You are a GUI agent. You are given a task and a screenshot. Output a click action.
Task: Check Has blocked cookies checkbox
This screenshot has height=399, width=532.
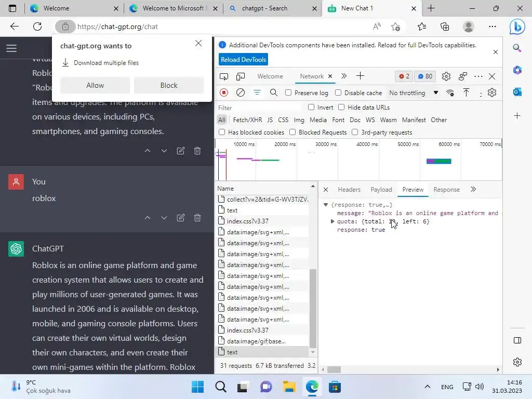pyautogui.click(x=222, y=132)
